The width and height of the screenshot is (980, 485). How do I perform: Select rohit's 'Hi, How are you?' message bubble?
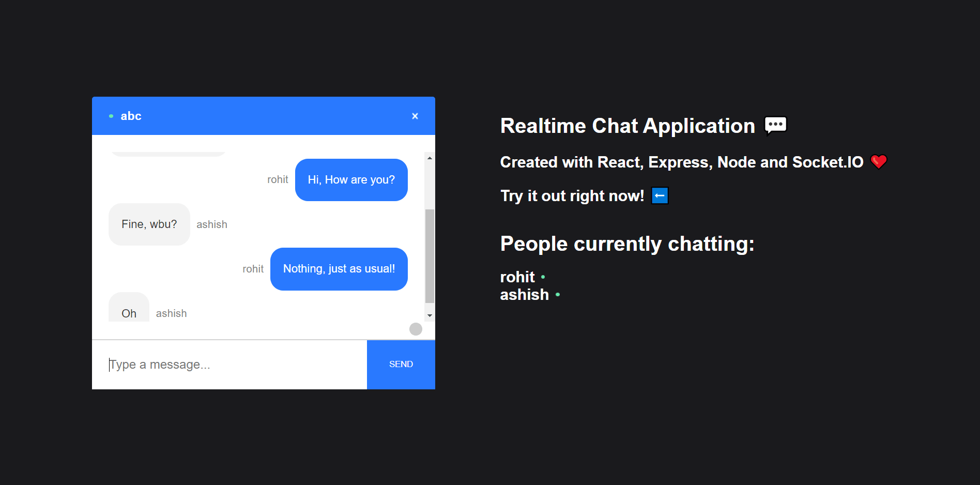coord(351,179)
